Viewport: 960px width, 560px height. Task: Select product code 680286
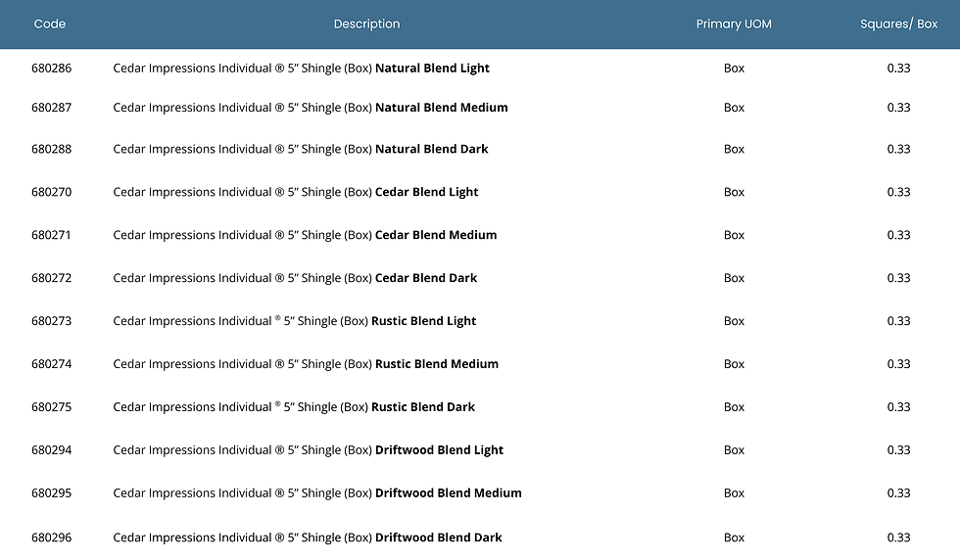(x=52, y=69)
